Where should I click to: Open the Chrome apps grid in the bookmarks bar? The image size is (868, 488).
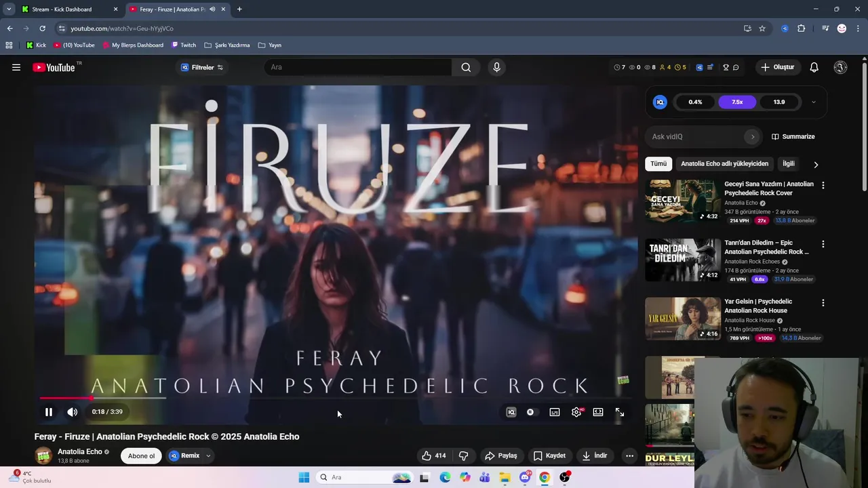click(x=9, y=45)
